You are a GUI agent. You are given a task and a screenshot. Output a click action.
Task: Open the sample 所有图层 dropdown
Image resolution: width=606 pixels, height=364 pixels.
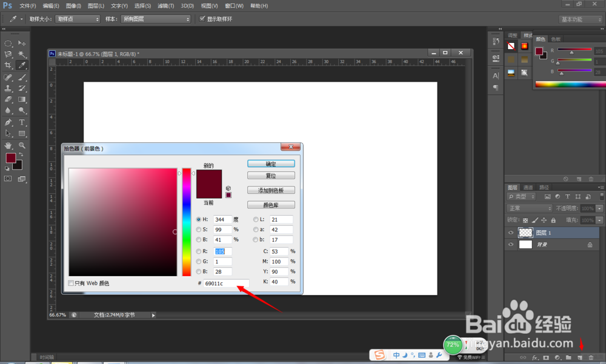(156, 19)
